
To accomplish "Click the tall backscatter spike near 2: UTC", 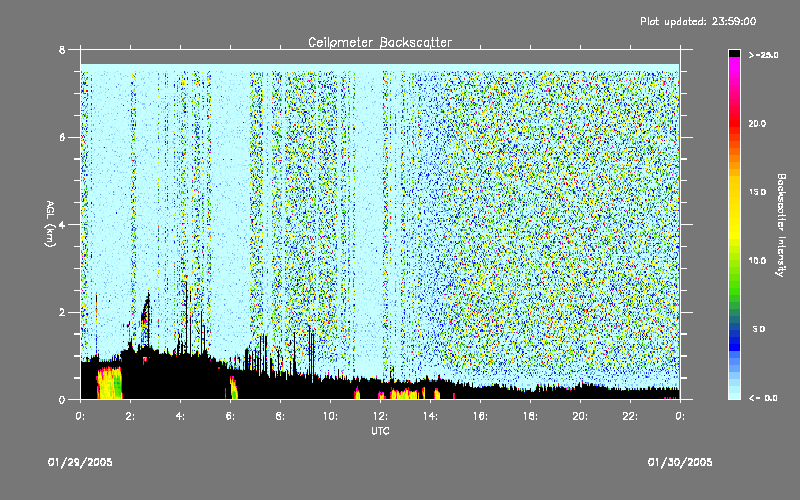I will [x=145, y=319].
